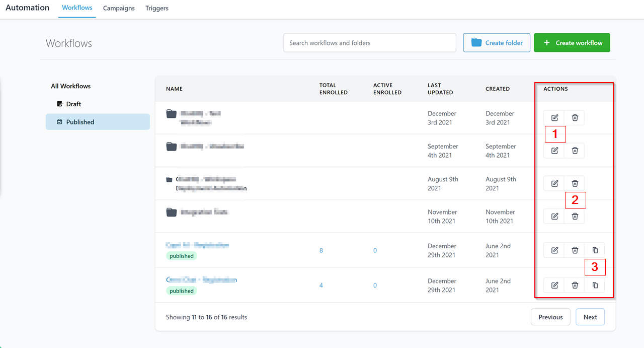Delete the workflow with 4 total enrolled

coord(575,286)
